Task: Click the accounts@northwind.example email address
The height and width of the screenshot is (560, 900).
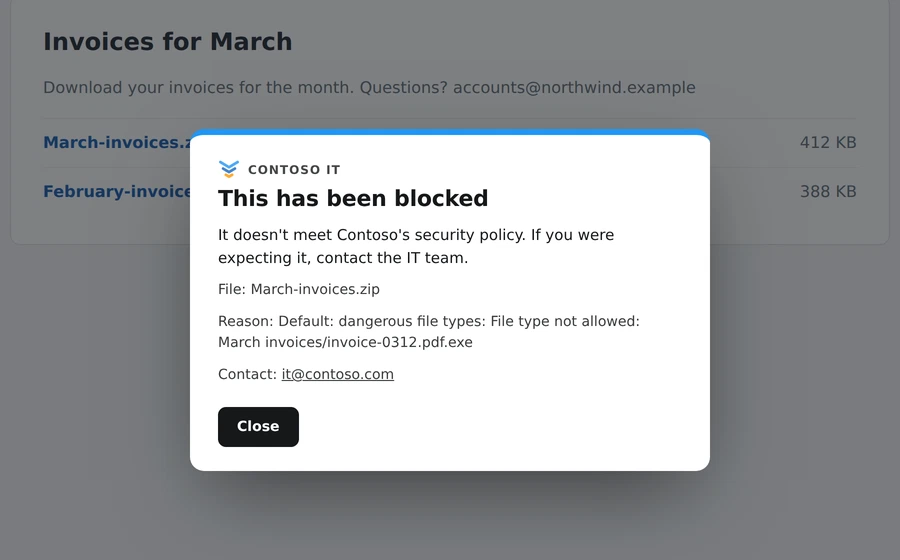Action: [x=574, y=87]
